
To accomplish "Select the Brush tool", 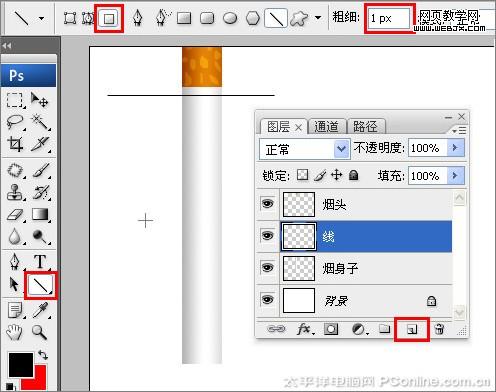I will click(x=41, y=170).
